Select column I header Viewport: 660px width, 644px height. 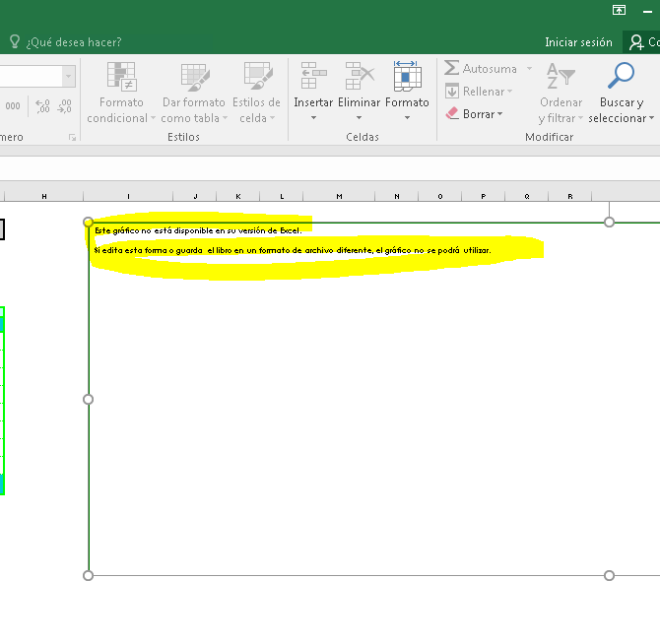click(x=128, y=196)
